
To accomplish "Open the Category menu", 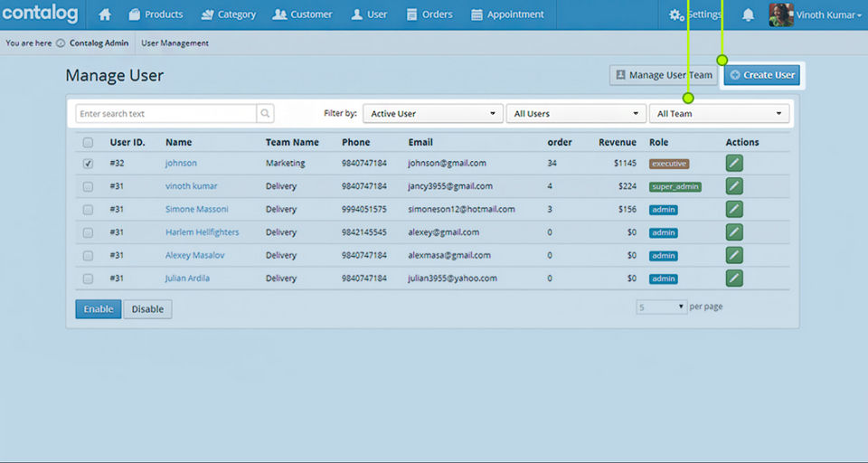I will 228,14.
